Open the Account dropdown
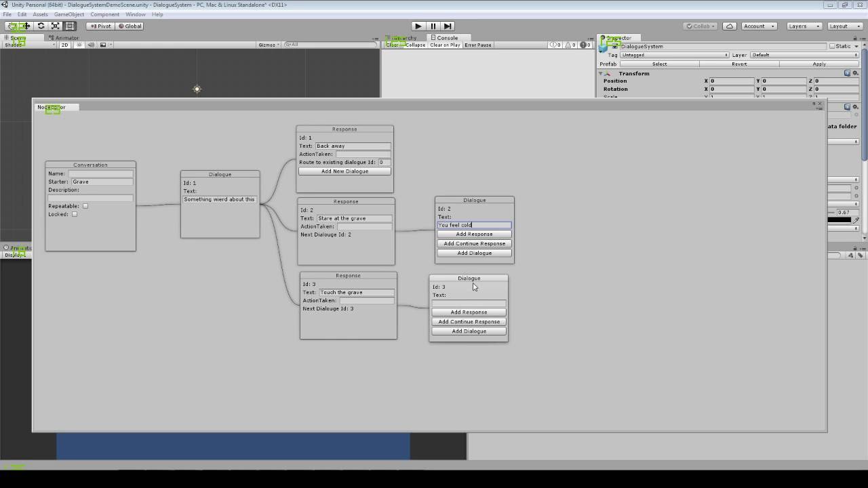This screenshot has width=868, height=488. (x=758, y=26)
